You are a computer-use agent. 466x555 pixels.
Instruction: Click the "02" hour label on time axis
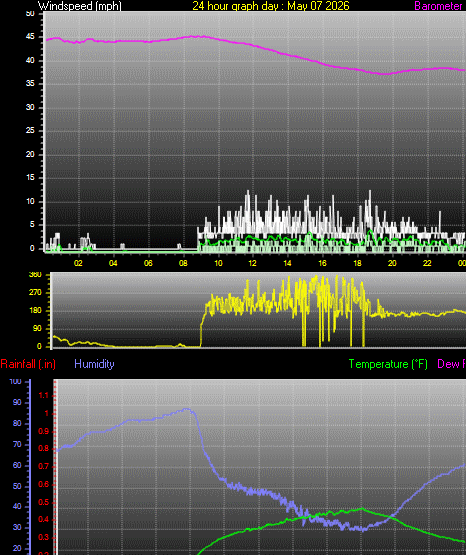click(78, 263)
